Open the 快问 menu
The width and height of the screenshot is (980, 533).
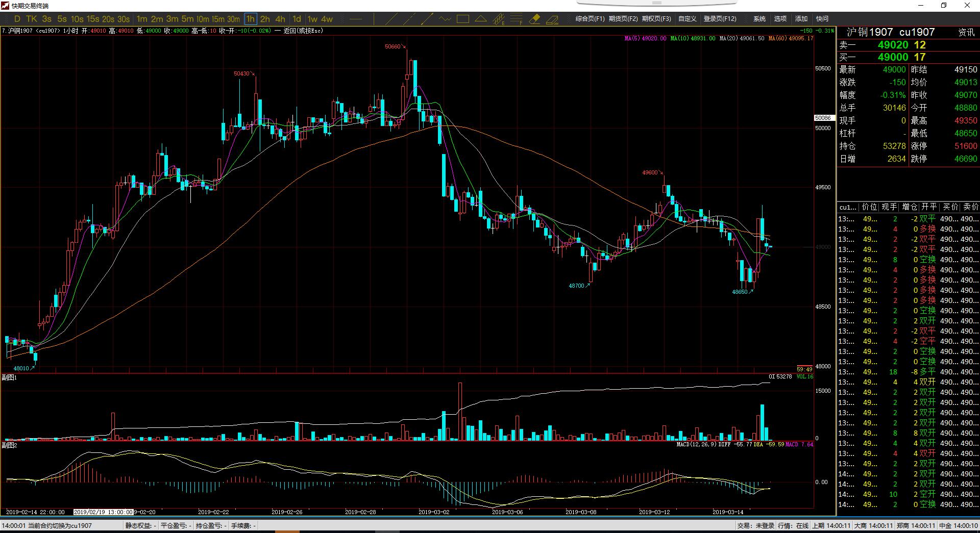point(822,19)
